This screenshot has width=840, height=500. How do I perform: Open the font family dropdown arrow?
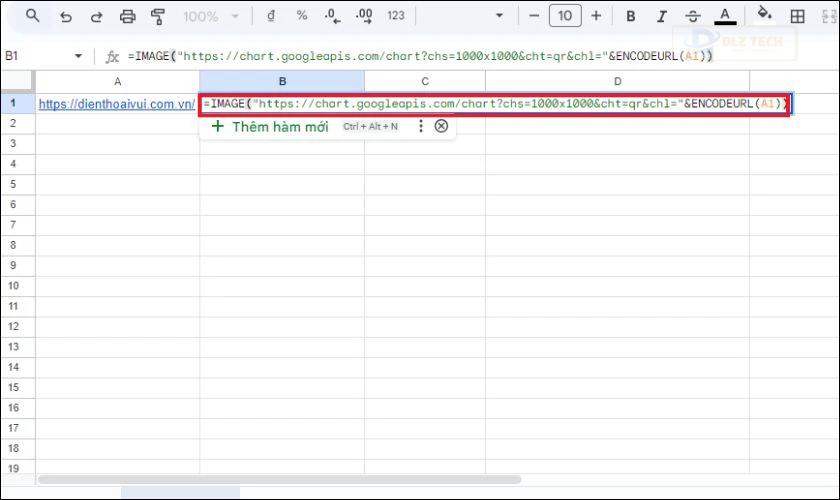[x=499, y=16]
